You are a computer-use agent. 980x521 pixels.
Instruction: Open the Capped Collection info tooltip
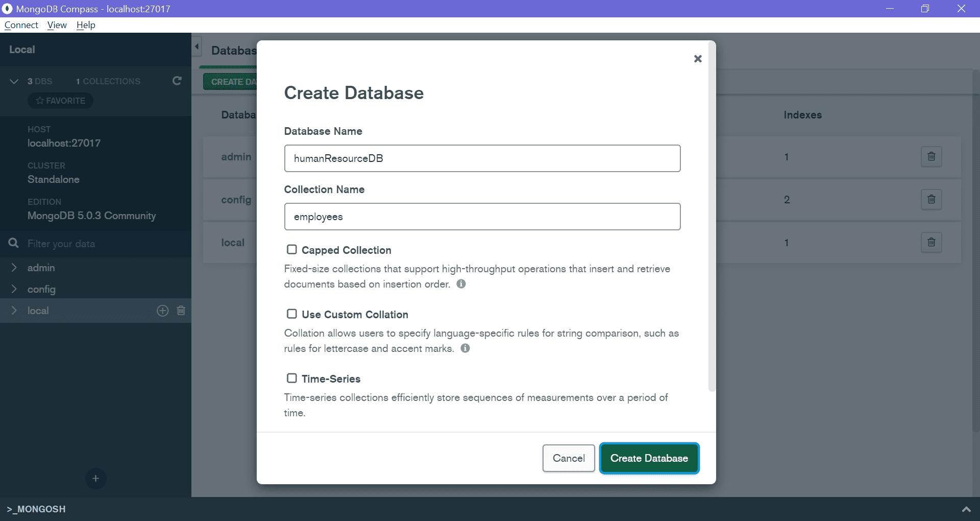point(461,284)
